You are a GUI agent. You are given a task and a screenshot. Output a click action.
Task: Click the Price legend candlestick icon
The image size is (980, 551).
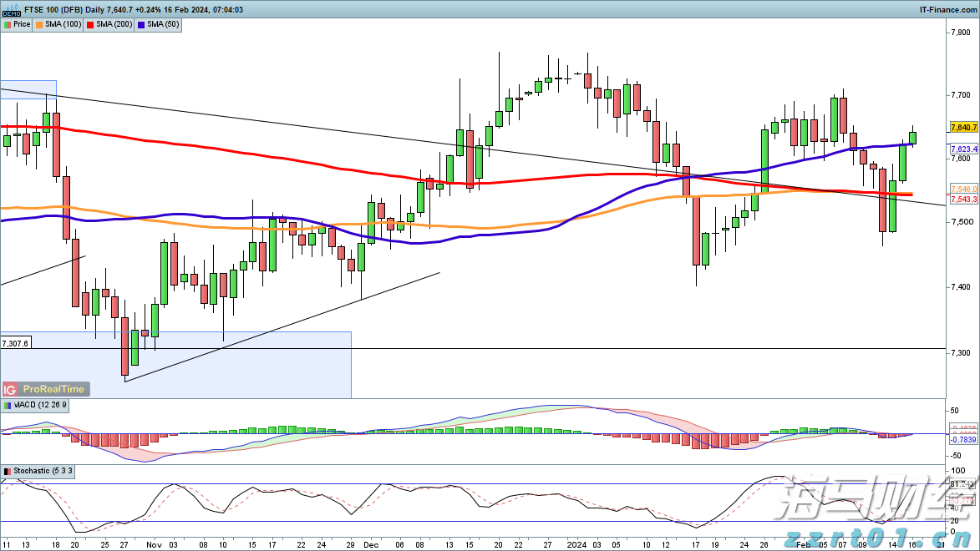click(x=7, y=24)
